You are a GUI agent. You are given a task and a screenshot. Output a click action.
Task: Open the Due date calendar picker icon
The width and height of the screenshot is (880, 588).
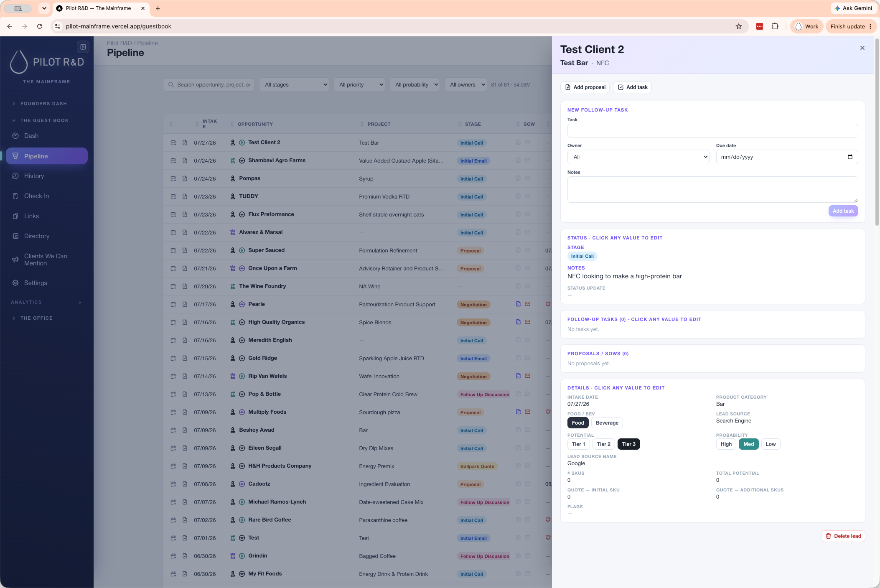click(x=850, y=157)
